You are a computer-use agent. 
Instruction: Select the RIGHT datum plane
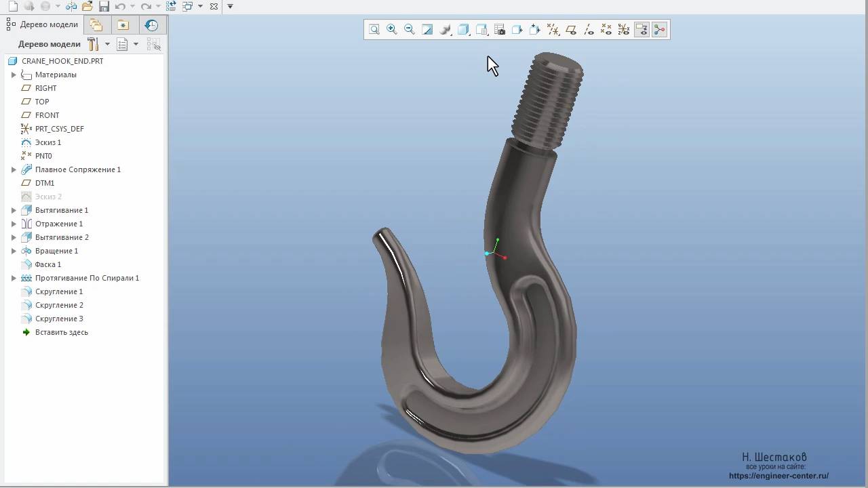click(x=46, y=88)
